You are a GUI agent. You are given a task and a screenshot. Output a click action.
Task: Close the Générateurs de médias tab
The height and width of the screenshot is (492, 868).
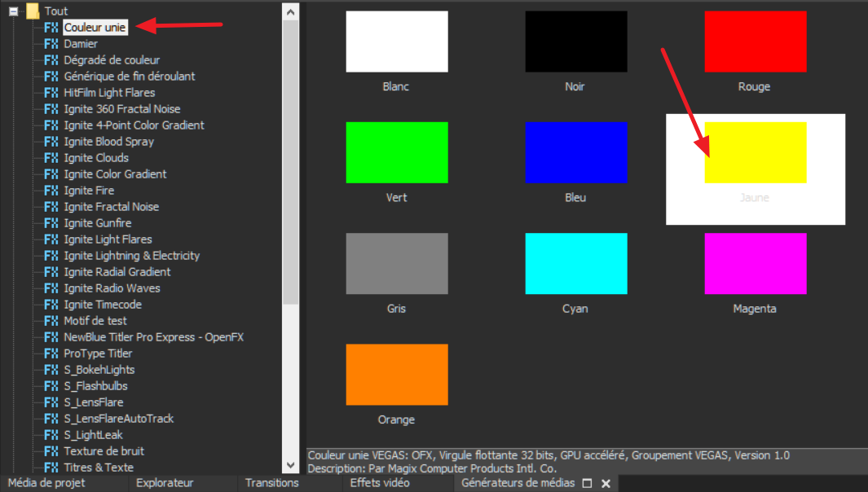pos(606,484)
